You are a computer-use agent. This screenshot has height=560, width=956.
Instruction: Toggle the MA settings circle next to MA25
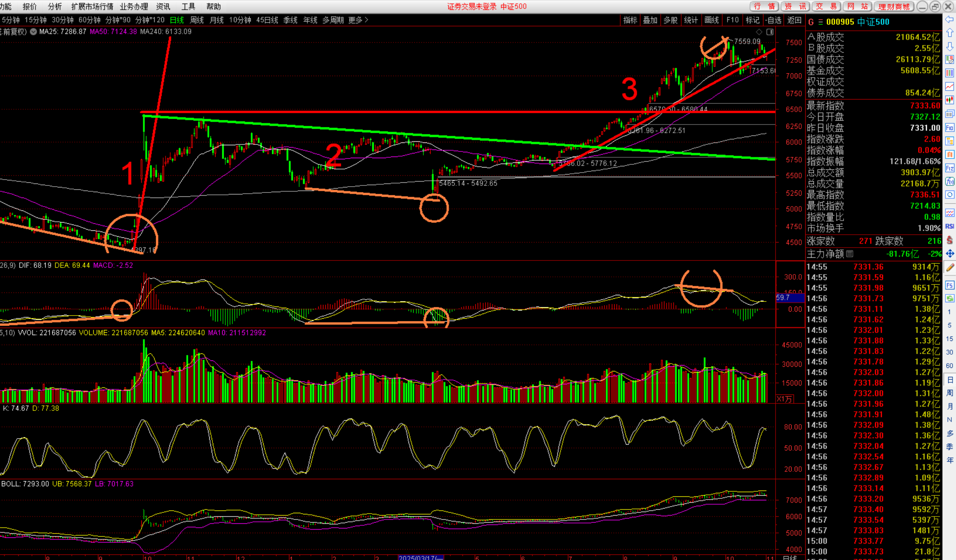(34, 32)
